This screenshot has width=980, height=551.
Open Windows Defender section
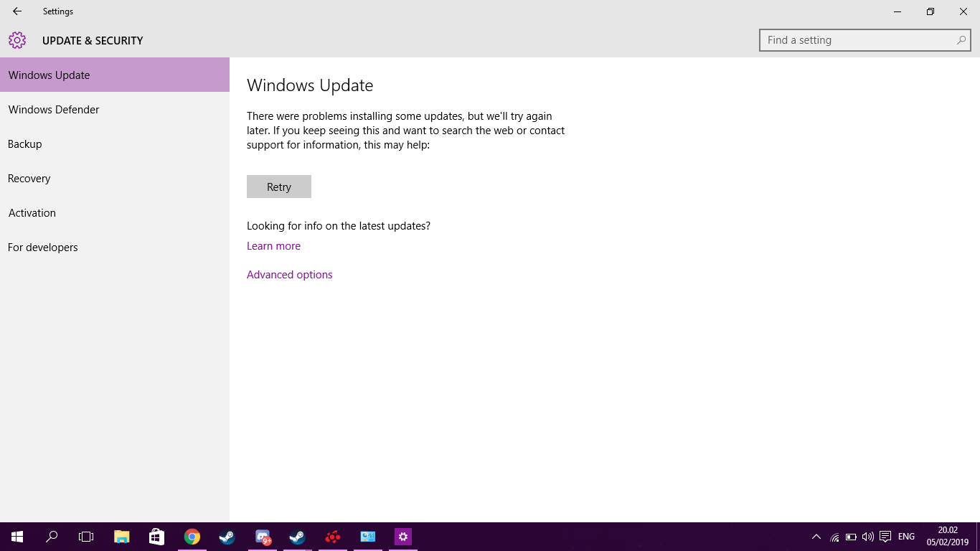pos(115,109)
